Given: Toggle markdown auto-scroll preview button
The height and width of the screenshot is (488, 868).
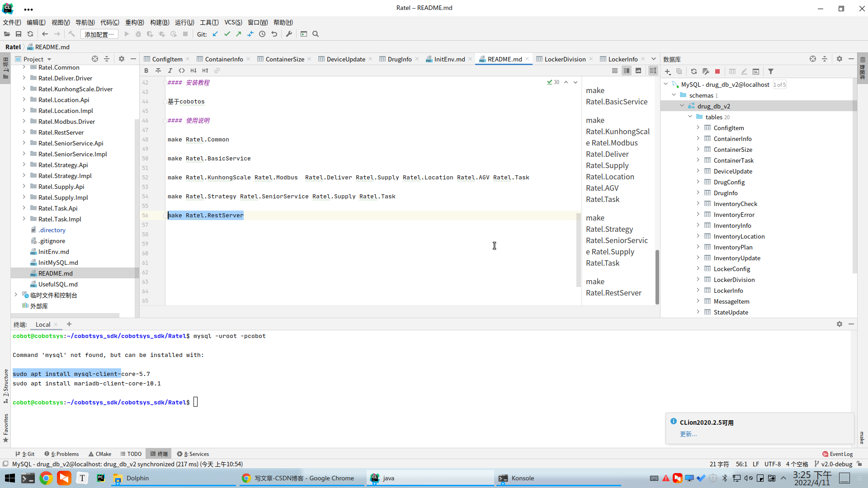Looking at the screenshot, I should [x=653, y=70].
